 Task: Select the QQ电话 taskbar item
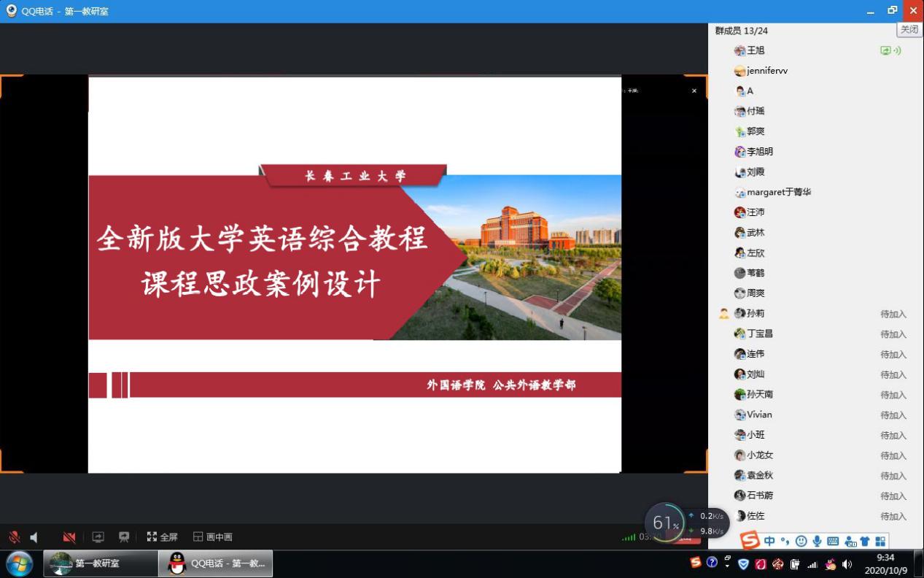tap(216, 563)
